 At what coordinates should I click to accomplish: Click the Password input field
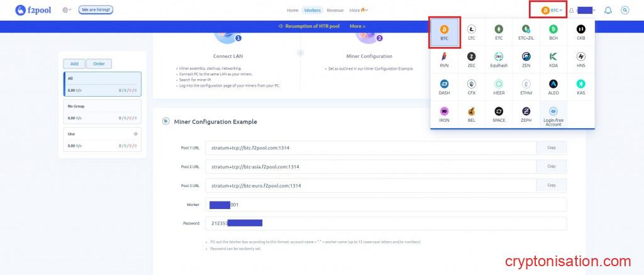click(x=386, y=223)
